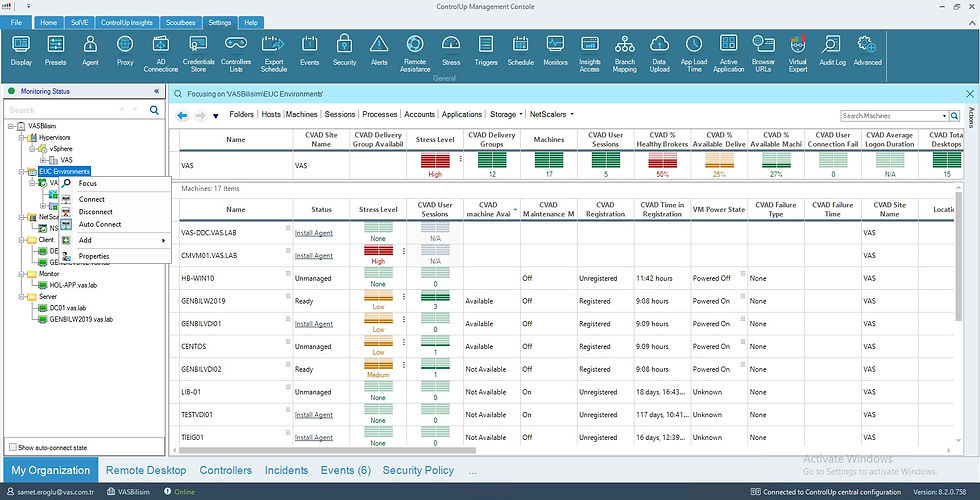This screenshot has height=500, width=980.
Task: Open the Presets ribbon icon
Action: 56,51
